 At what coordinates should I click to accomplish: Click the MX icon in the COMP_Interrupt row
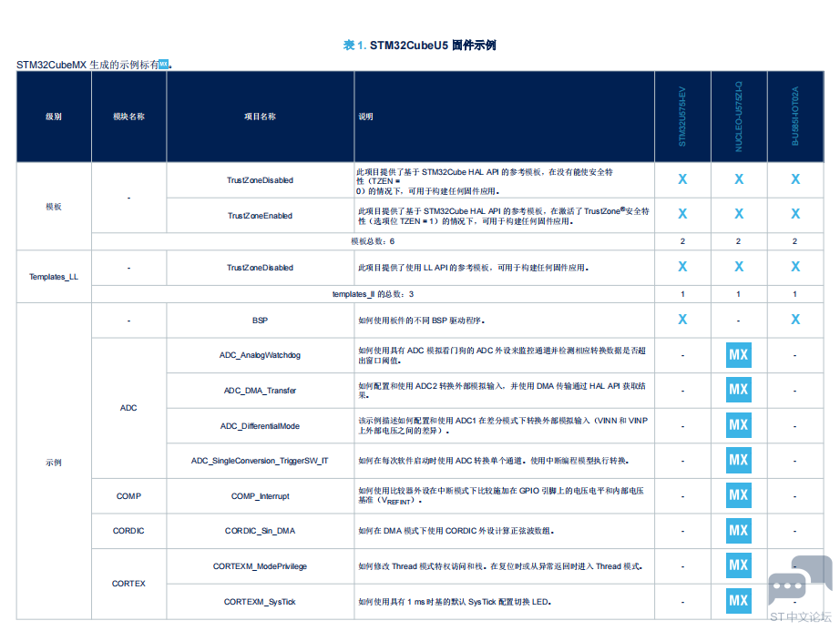coord(738,495)
